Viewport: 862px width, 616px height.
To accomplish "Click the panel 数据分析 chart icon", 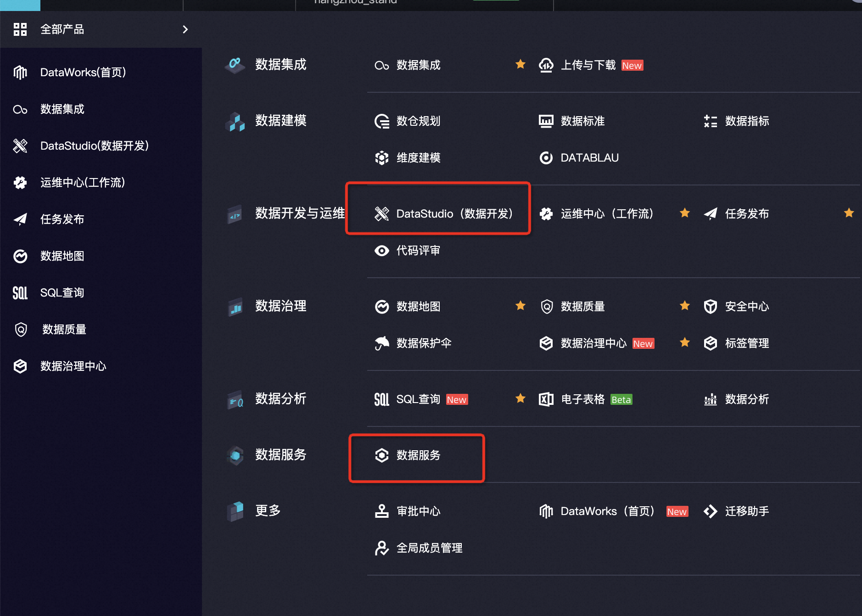I will tap(711, 399).
